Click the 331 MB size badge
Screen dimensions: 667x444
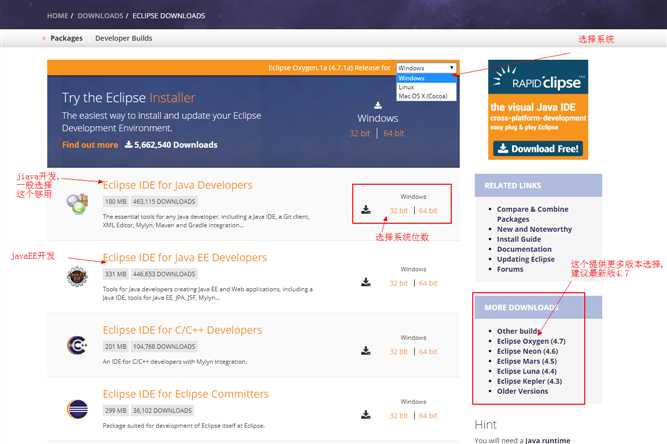[116, 274]
